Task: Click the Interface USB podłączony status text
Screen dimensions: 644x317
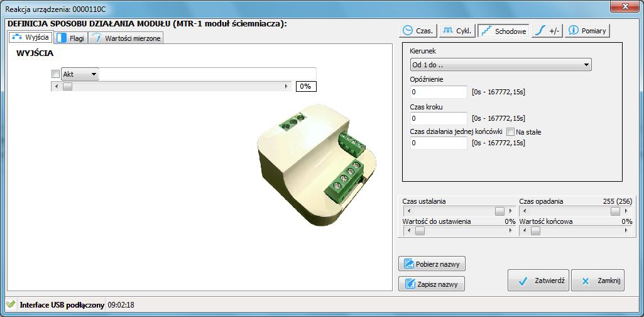Action: [x=62, y=306]
